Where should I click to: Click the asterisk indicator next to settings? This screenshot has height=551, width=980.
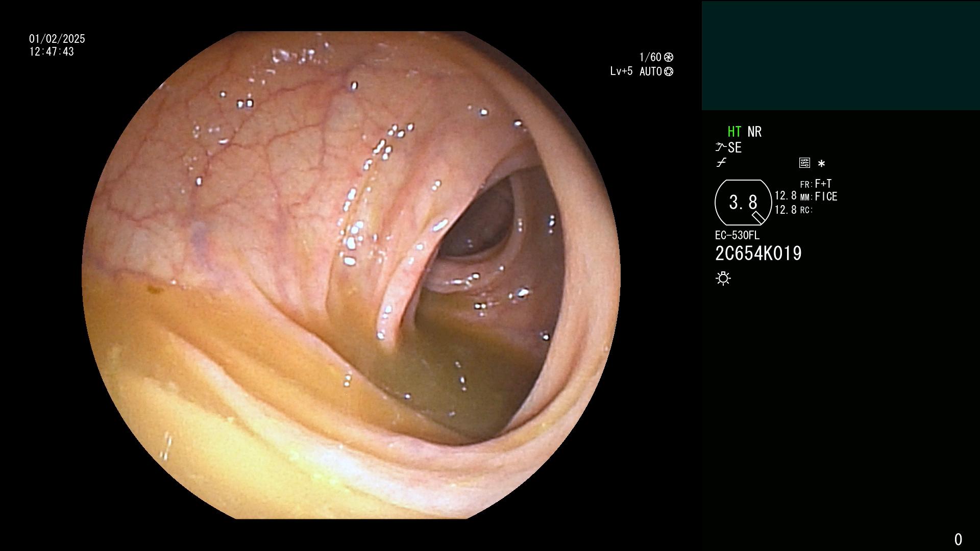click(821, 164)
